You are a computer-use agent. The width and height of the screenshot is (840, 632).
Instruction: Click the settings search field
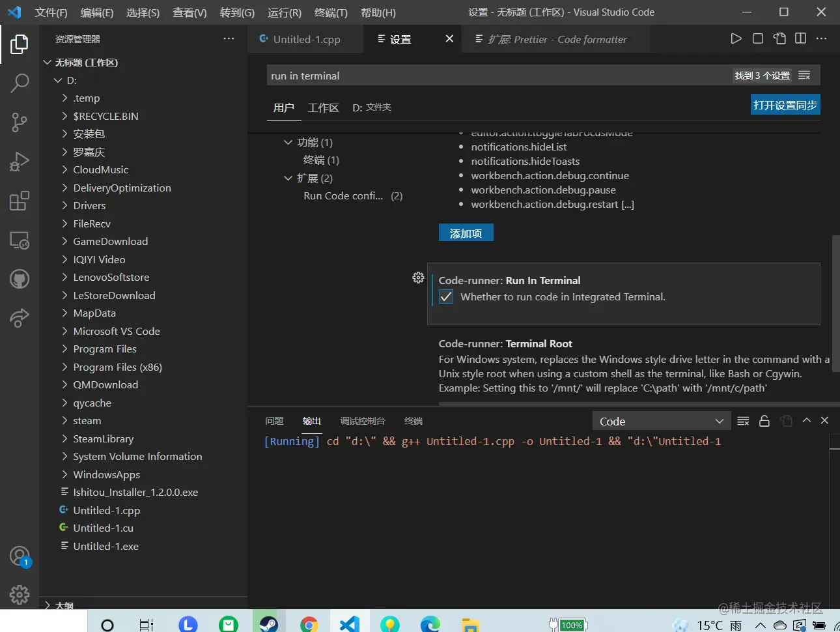point(499,76)
